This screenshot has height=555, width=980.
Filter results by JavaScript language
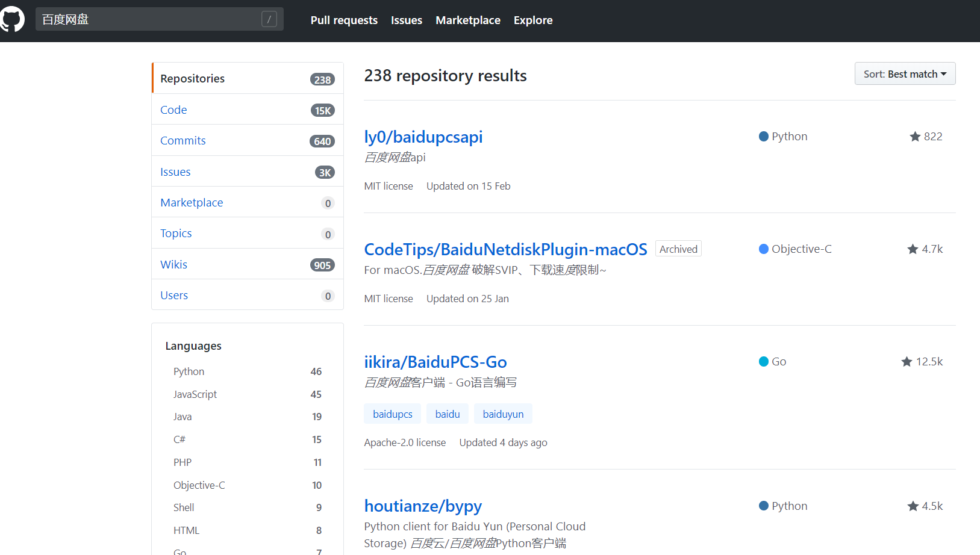click(x=195, y=394)
